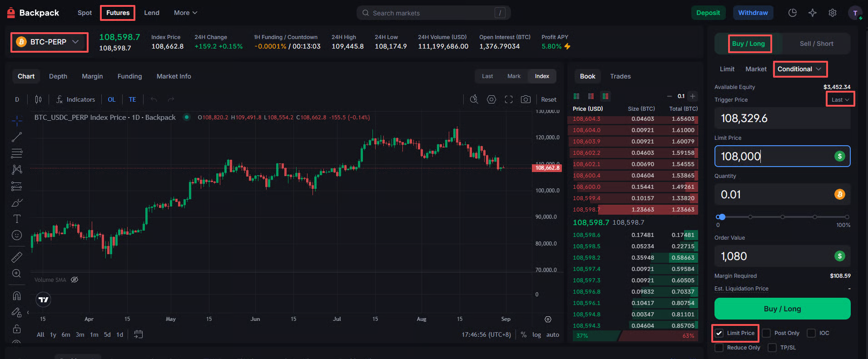Submit the green Buy / Long order button
This screenshot has height=359, width=868.
pyautogui.click(x=782, y=309)
